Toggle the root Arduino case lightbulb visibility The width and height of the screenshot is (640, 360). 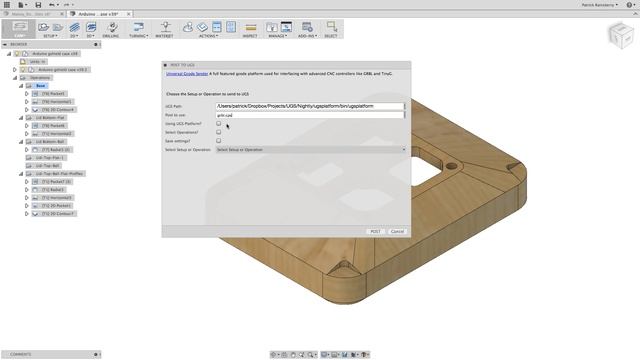(17, 53)
